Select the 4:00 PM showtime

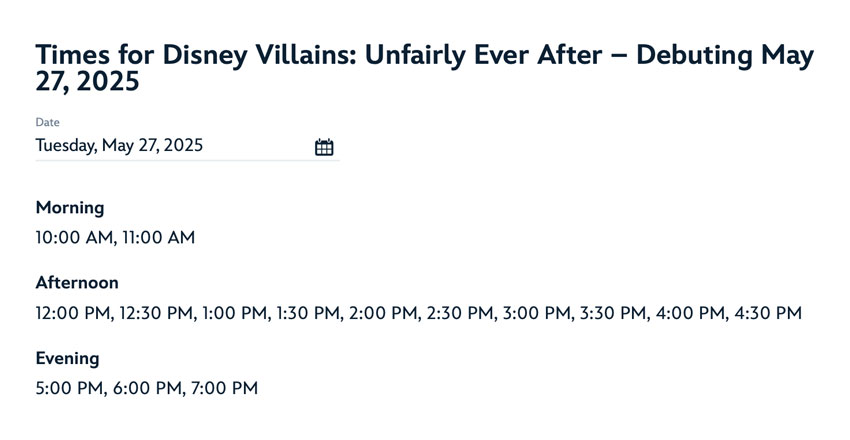click(x=690, y=313)
